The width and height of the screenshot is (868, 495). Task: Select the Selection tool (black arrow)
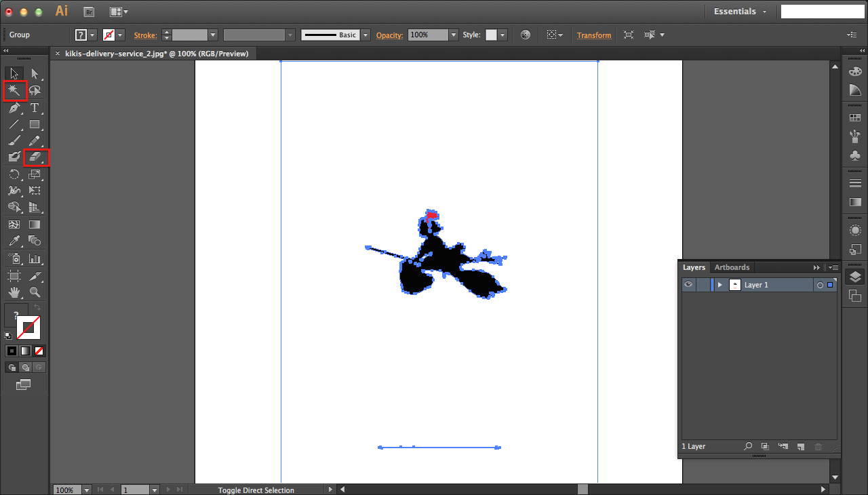click(x=14, y=73)
